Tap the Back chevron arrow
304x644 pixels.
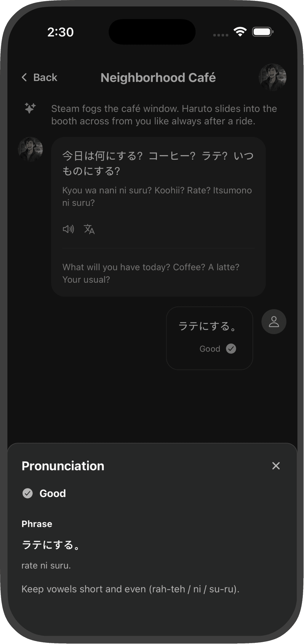pos(24,77)
